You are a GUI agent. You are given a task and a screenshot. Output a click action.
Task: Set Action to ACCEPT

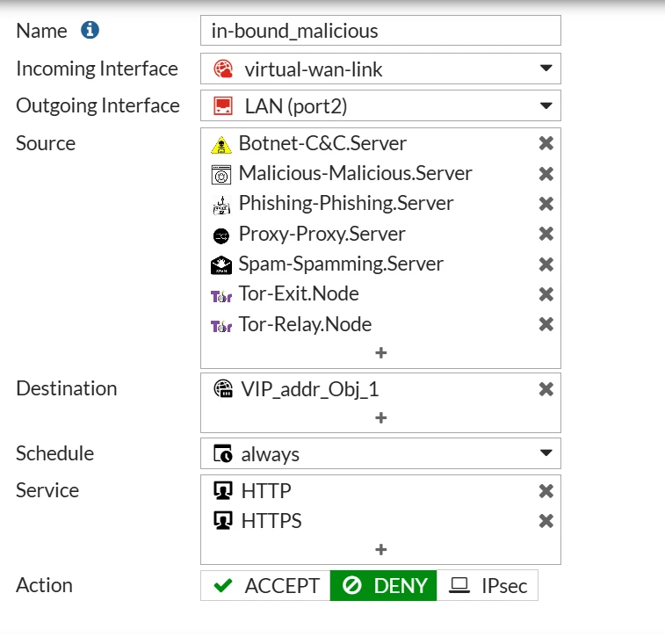pyautogui.click(x=265, y=585)
